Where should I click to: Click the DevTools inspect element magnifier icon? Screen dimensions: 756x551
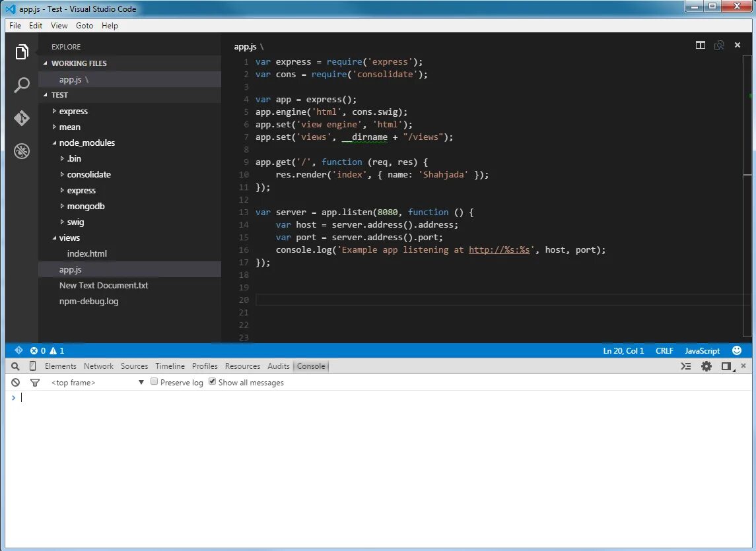click(15, 366)
